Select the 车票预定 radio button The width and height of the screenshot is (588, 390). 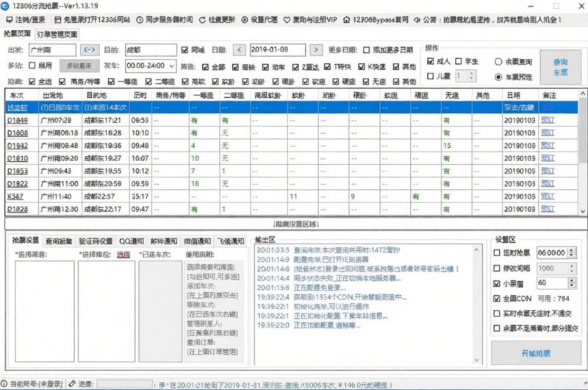[498, 77]
